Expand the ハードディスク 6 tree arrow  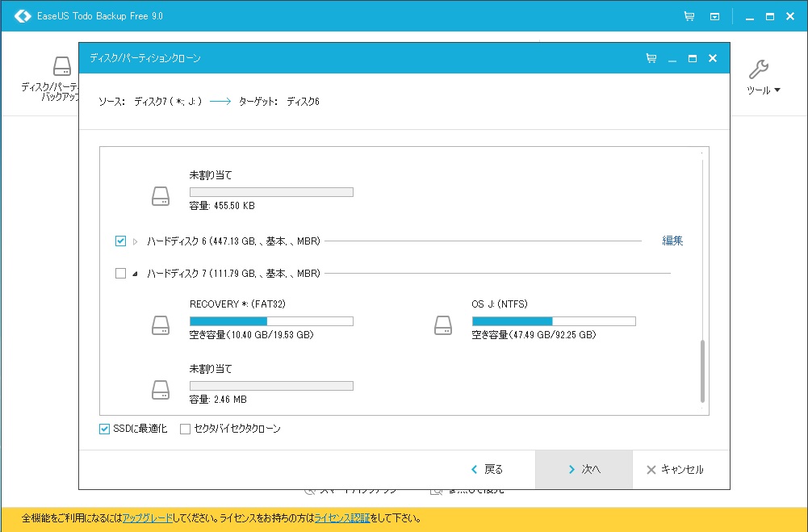click(x=136, y=241)
